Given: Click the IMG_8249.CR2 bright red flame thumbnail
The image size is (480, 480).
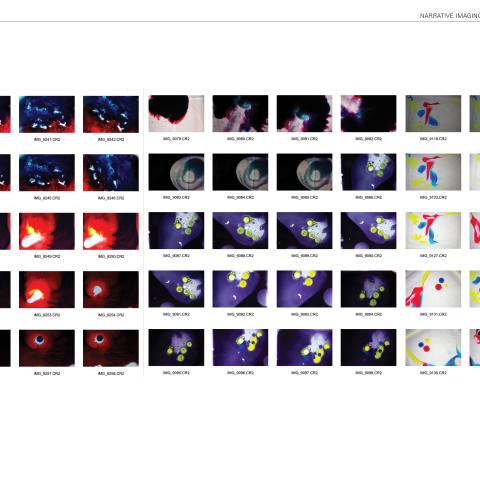Looking at the screenshot, I should [47, 231].
